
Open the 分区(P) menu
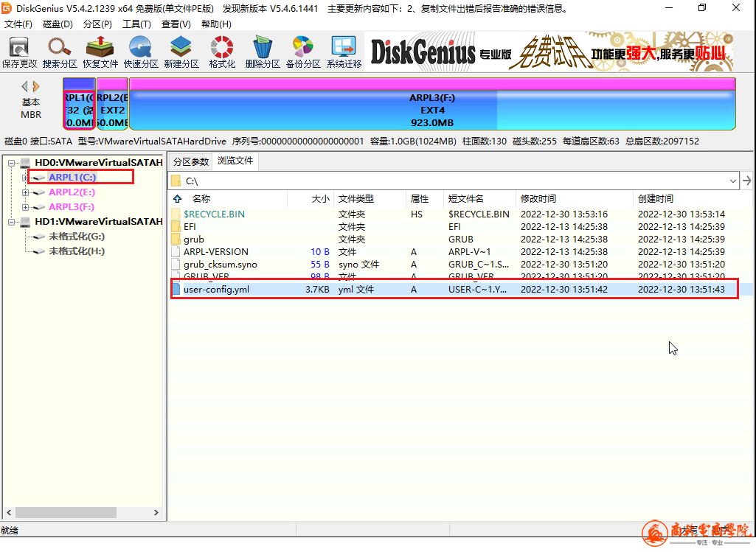click(x=97, y=24)
